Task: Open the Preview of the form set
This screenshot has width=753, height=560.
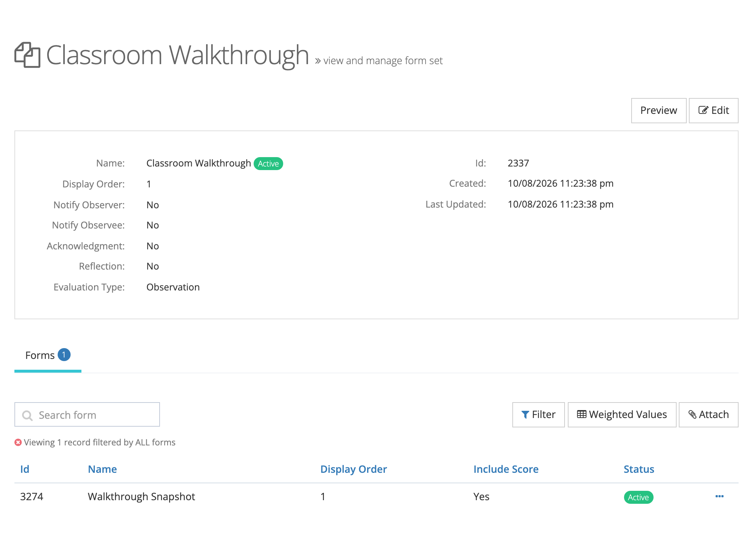Action: coord(659,110)
